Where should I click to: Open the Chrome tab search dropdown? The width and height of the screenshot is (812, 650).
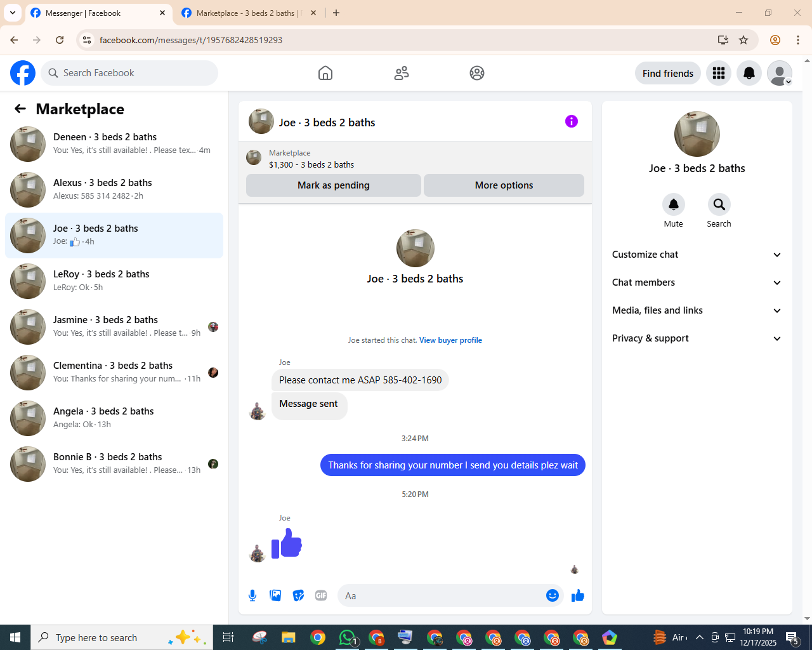point(13,13)
